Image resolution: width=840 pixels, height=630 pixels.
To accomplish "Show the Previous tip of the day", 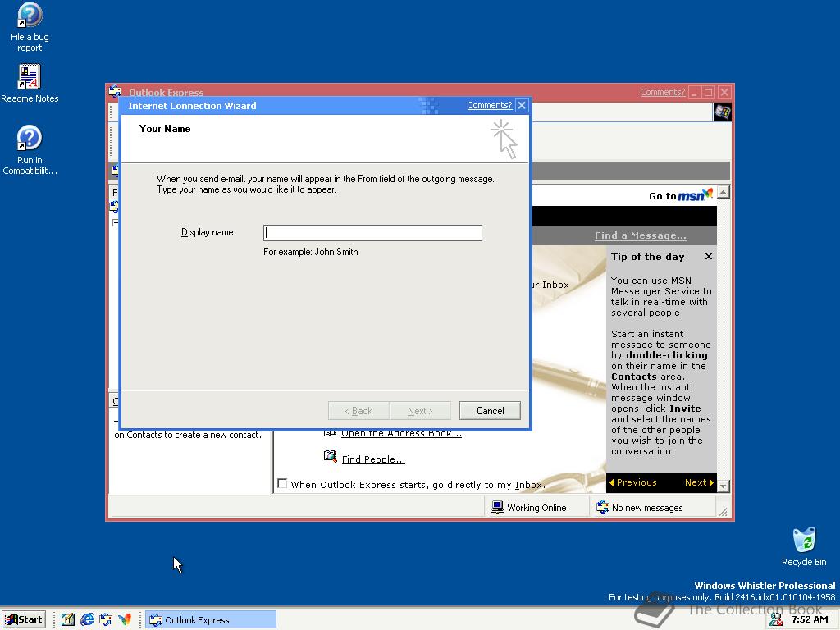I will click(x=633, y=482).
